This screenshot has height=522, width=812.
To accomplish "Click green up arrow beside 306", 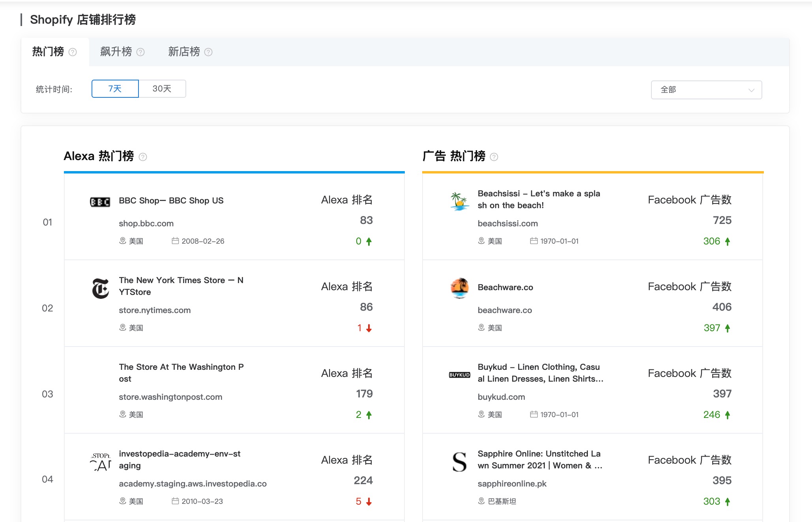I will pyautogui.click(x=728, y=241).
